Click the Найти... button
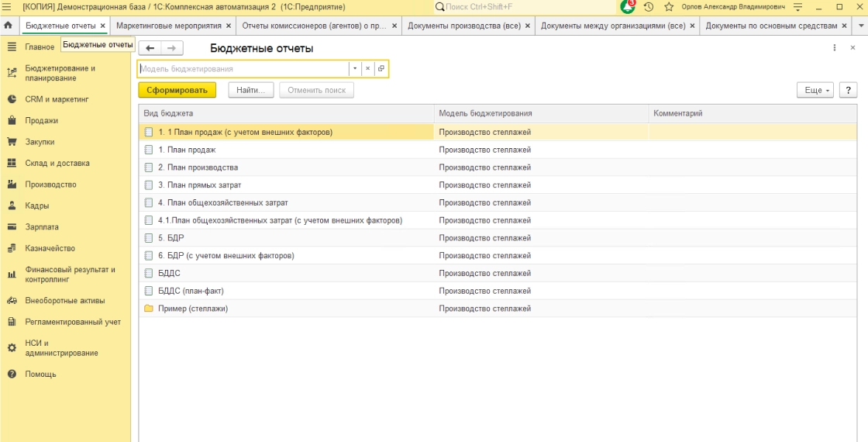The height and width of the screenshot is (442, 868). pyautogui.click(x=251, y=90)
